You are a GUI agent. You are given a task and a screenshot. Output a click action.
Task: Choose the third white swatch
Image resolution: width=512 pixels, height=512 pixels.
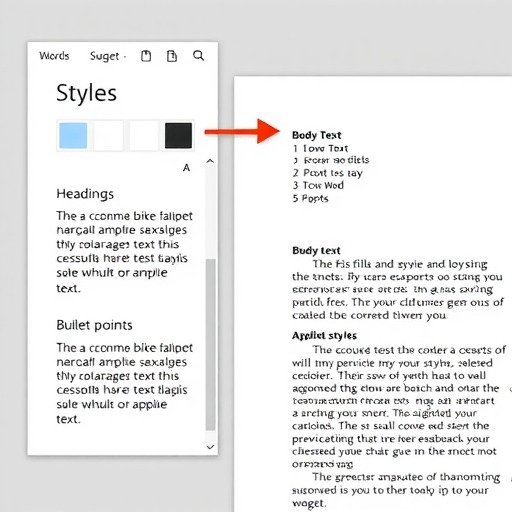click(x=143, y=135)
